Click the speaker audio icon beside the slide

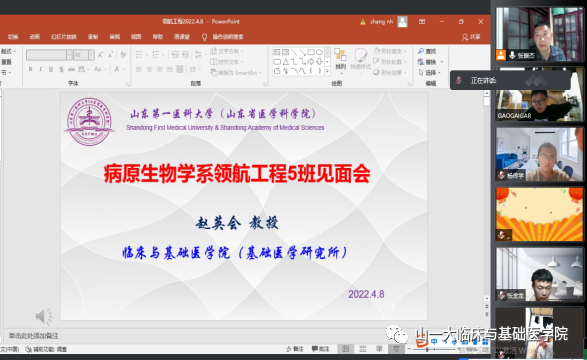tap(44, 317)
